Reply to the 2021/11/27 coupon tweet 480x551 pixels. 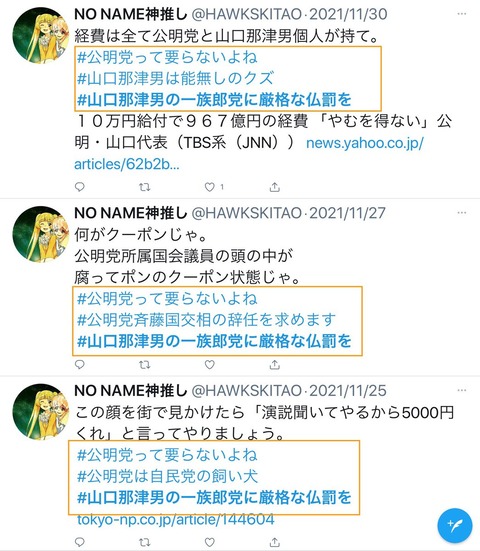(x=80, y=364)
